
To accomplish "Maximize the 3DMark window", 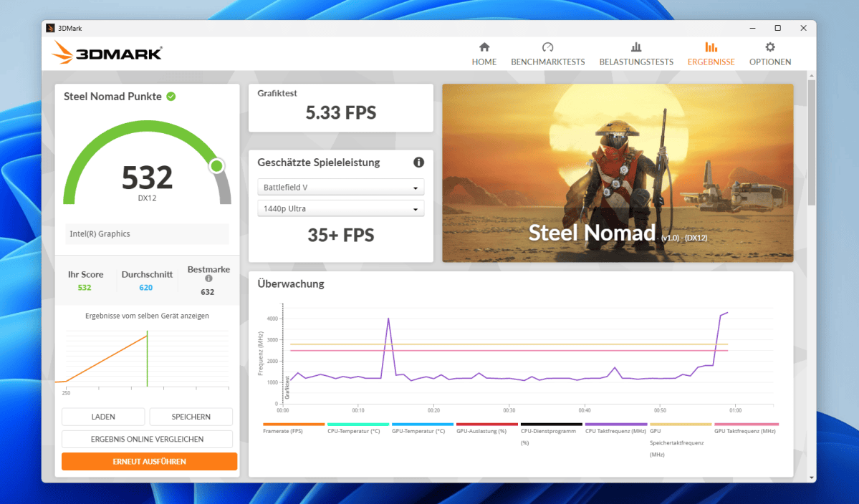I will coord(777,28).
